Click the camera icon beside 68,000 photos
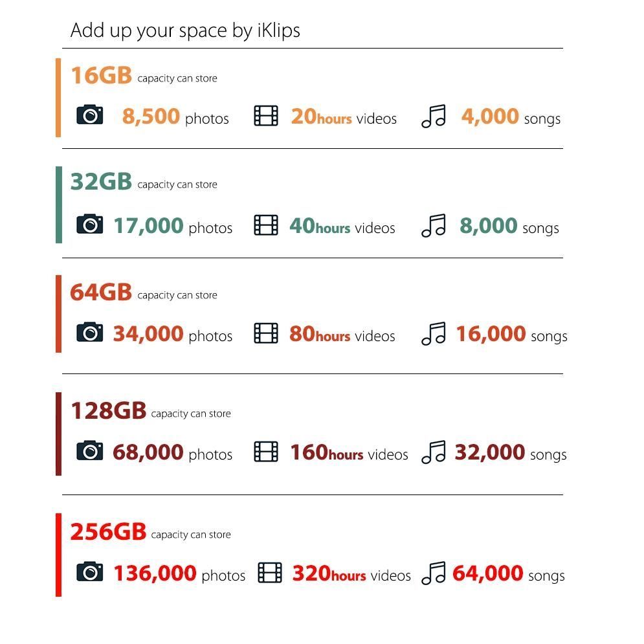Screen dimensions: 644x644 89,450
